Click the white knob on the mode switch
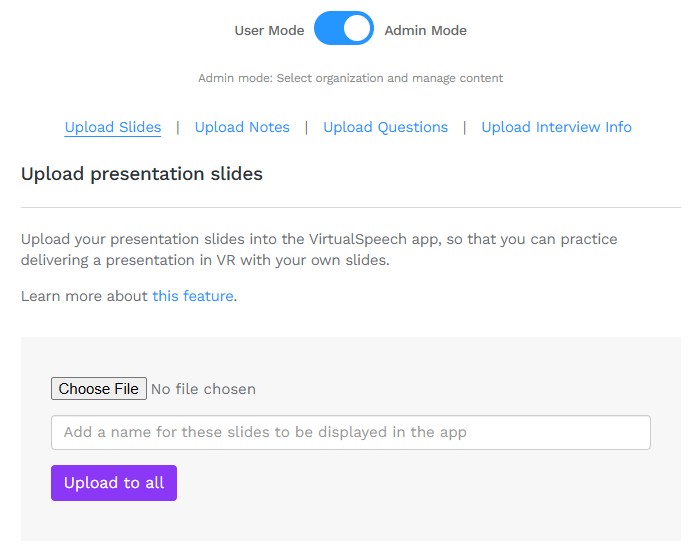The height and width of the screenshot is (557, 696). click(356, 28)
